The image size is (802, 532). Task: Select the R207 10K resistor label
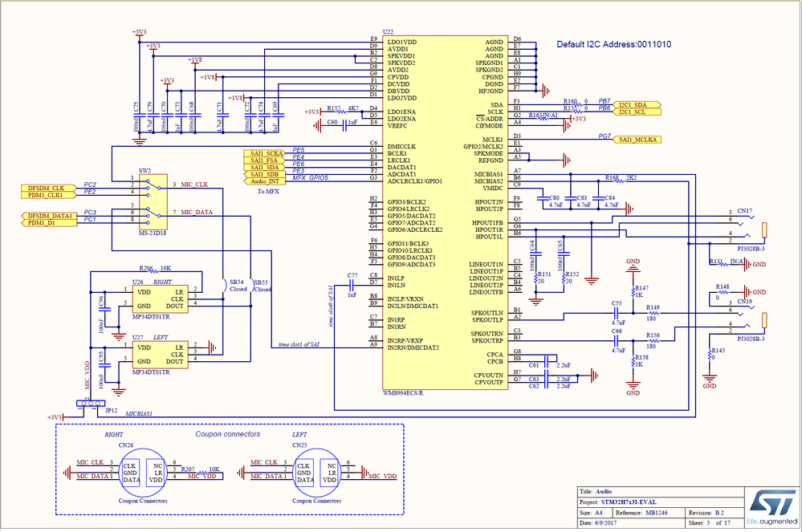(x=200, y=469)
